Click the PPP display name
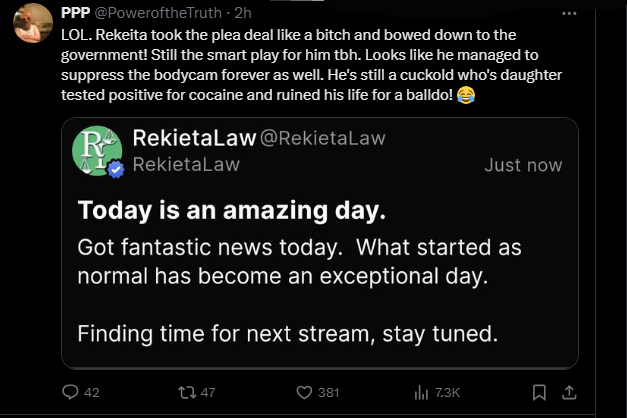 [75, 14]
